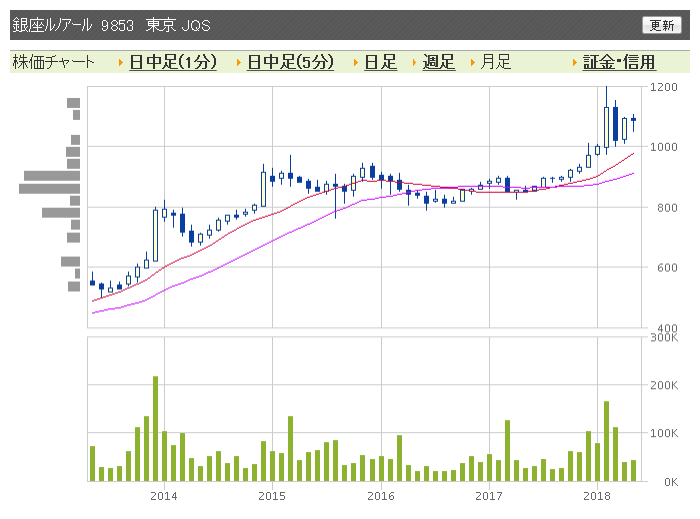Click the orange arrow beside 月足

click(x=472, y=62)
